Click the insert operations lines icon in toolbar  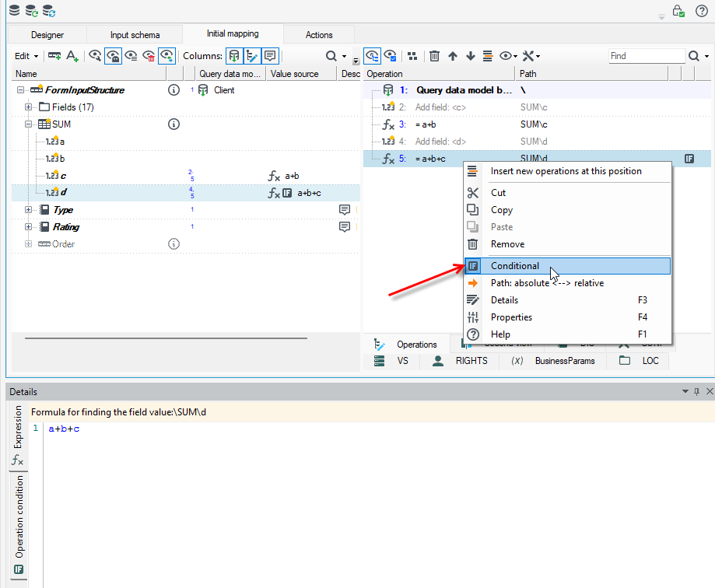(488, 56)
